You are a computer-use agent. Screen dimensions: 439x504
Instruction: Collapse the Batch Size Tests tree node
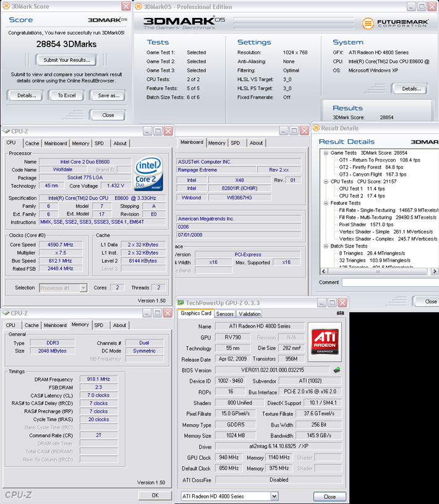[x=326, y=246]
